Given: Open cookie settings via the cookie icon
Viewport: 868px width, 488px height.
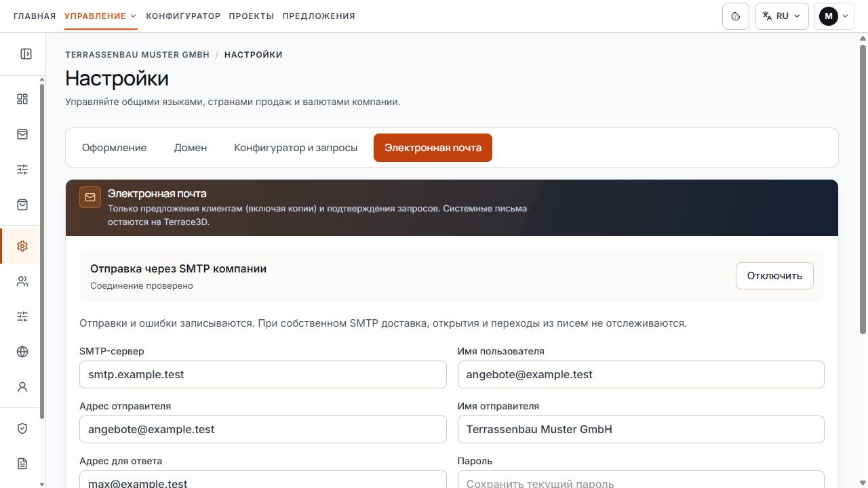Looking at the screenshot, I should tap(736, 16).
